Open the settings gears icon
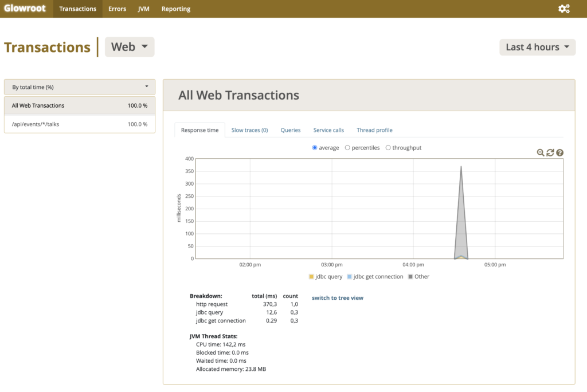 pos(564,9)
